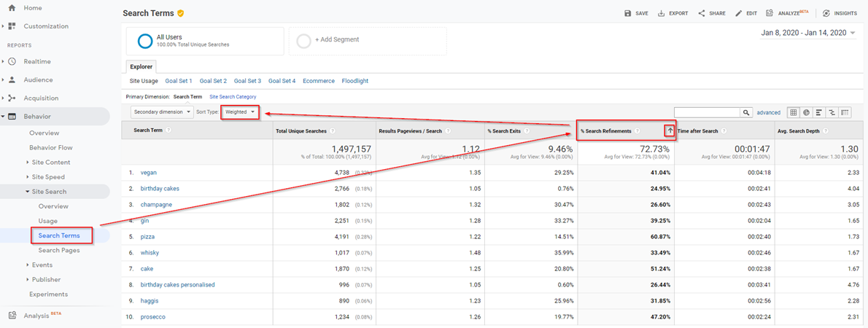Select the Explorer tab
The width and height of the screenshot is (868, 328).
[x=142, y=66]
